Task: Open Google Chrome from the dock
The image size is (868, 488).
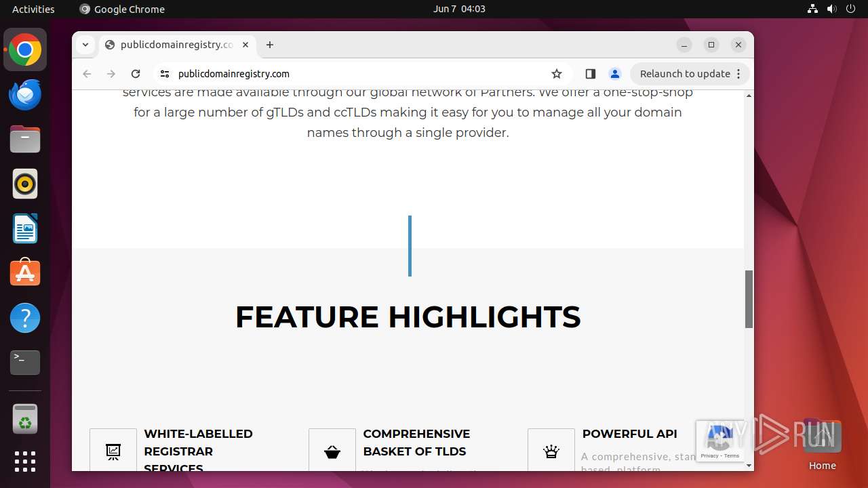Action: pos(25,50)
